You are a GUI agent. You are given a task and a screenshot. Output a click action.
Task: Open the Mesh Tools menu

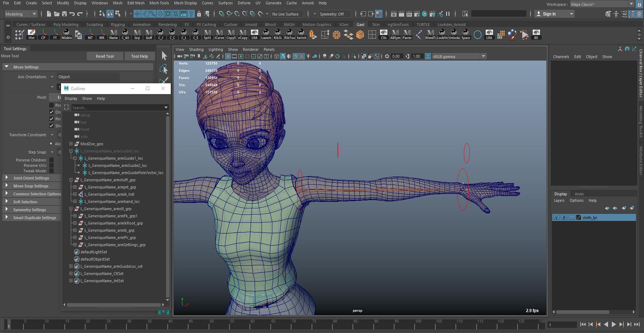click(x=159, y=3)
